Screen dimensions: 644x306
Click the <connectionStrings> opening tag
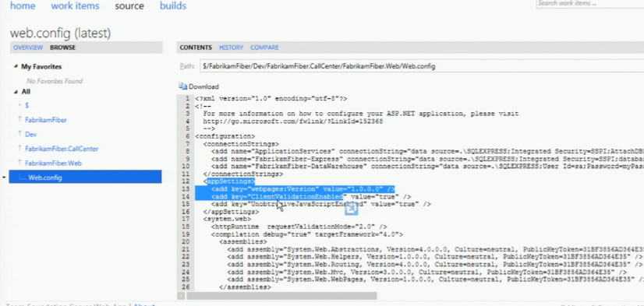(241, 143)
